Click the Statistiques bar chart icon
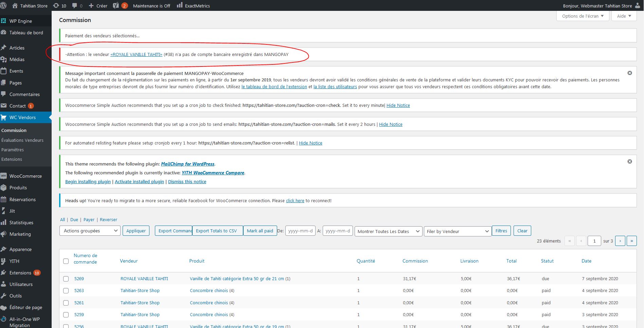Screen dimensions: 644x328 point(3,223)
